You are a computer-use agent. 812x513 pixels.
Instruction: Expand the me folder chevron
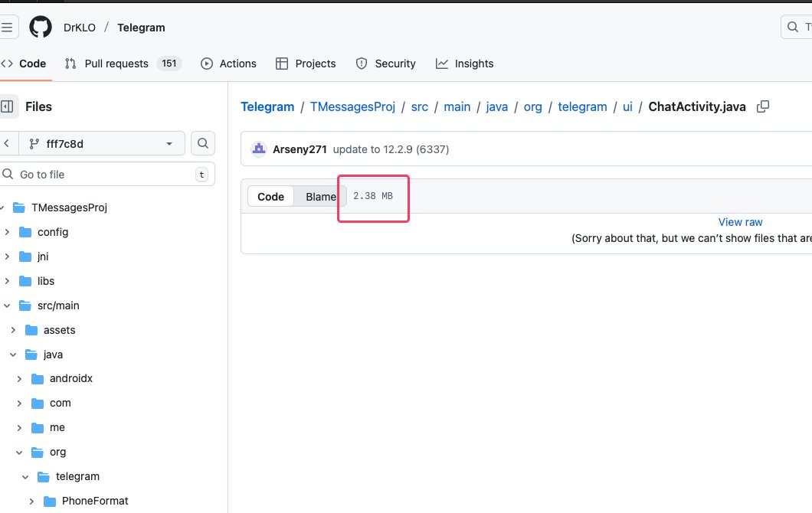point(19,427)
